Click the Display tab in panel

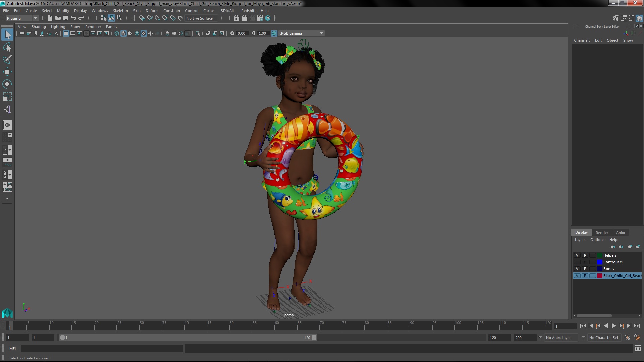pyautogui.click(x=581, y=232)
